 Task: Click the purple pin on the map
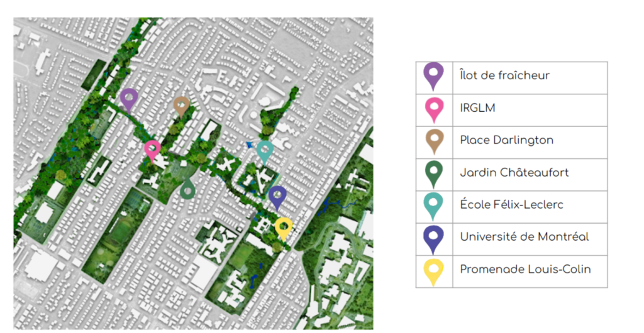pyautogui.click(x=129, y=99)
